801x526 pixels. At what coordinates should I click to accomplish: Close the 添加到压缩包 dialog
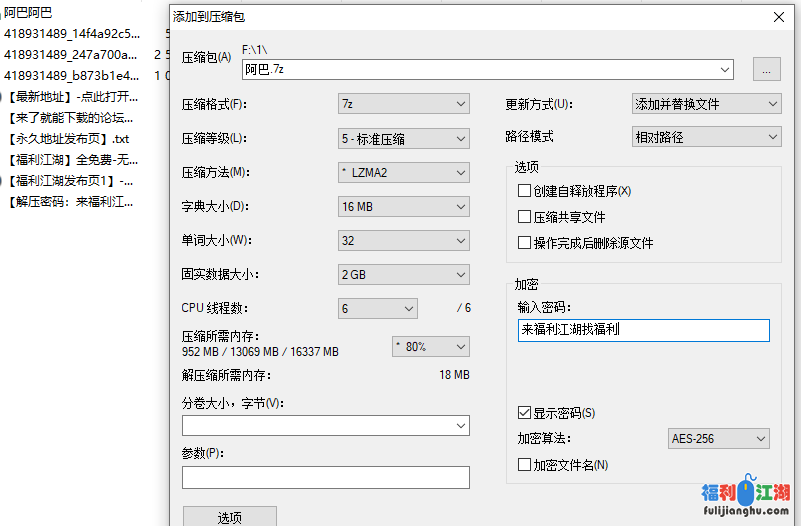pyautogui.click(x=777, y=16)
